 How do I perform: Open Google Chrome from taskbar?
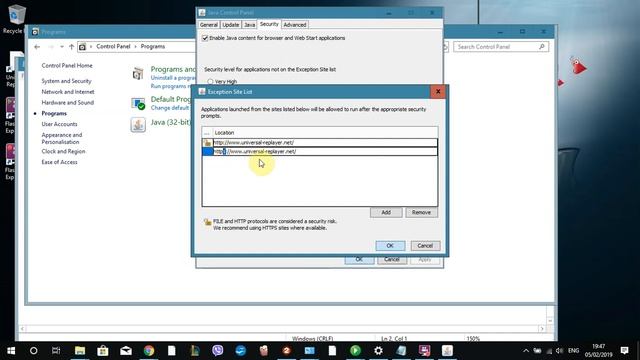(149, 351)
